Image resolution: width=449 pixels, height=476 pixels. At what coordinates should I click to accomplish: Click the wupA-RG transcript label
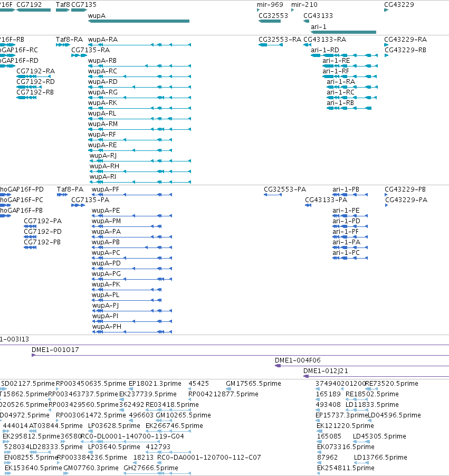click(102, 92)
